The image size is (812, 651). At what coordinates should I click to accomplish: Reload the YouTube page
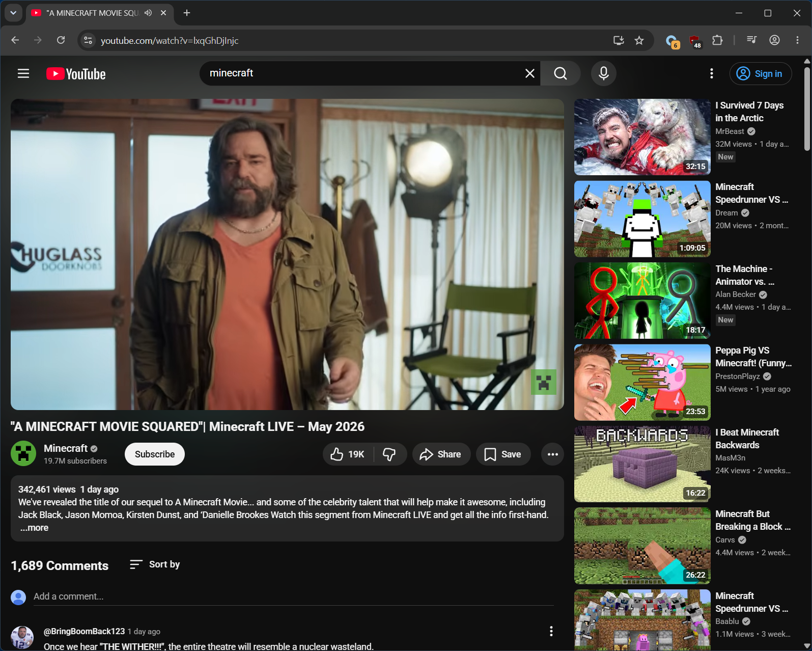(61, 40)
